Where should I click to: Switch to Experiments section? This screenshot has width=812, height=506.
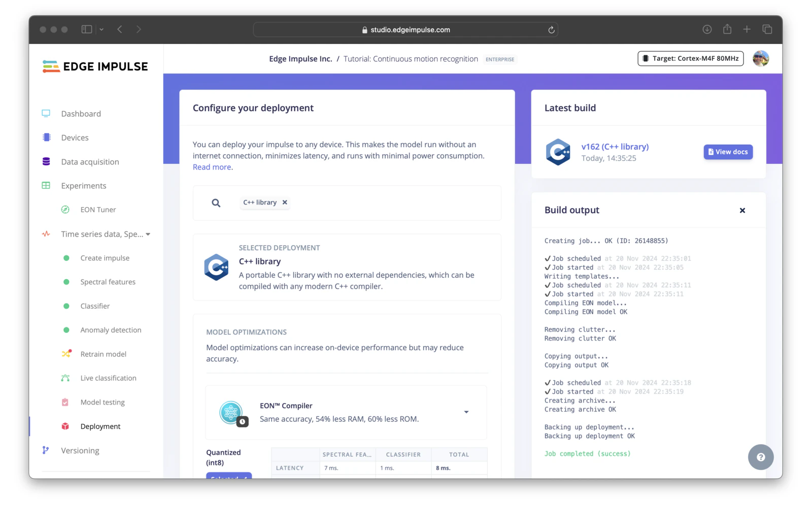point(84,185)
